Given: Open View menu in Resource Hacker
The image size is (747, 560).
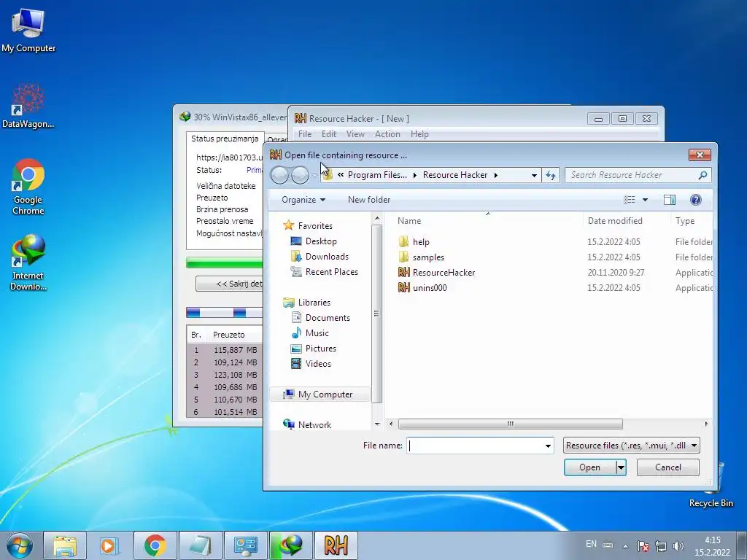Looking at the screenshot, I should click(x=355, y=134).
